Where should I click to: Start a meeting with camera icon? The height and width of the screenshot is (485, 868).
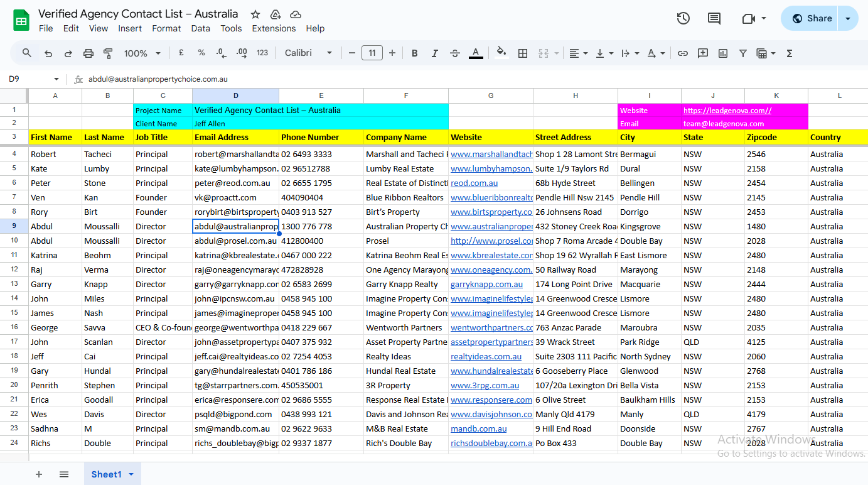[748, 18]
